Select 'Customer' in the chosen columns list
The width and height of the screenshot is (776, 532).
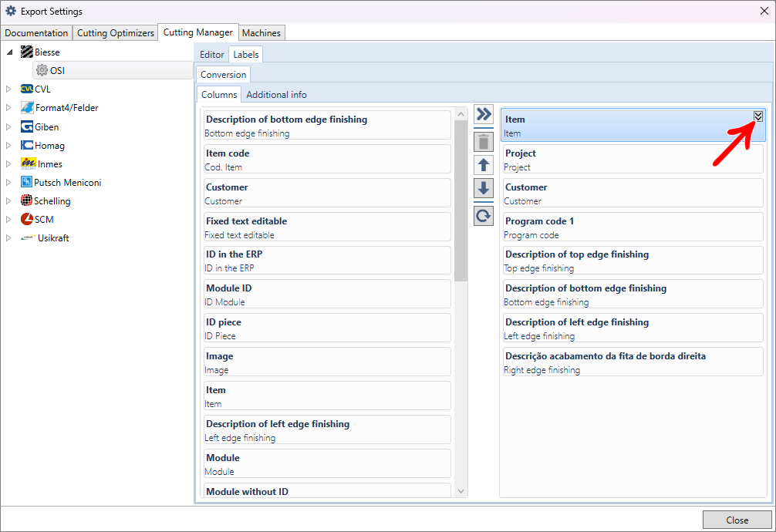click(x=633, y=194)
